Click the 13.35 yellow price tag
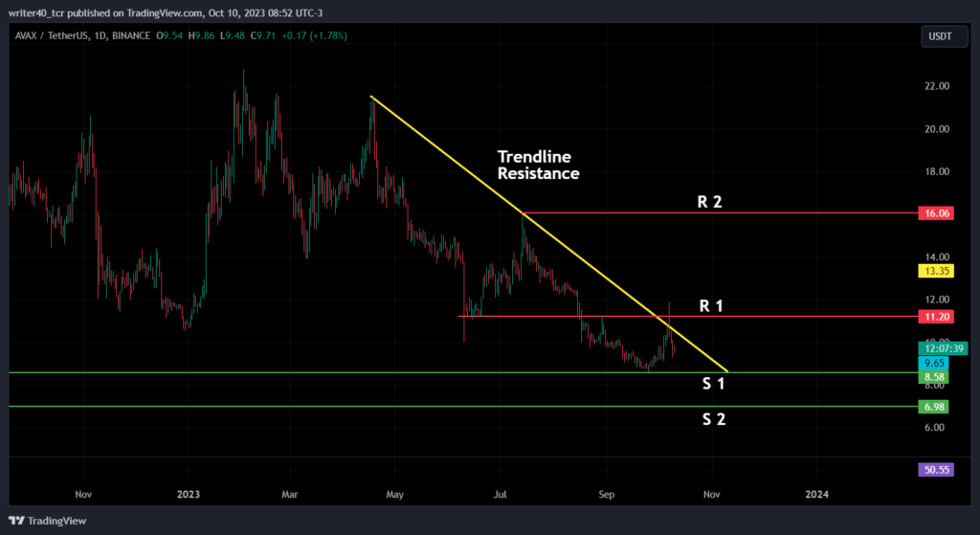This screenshot has width=980, height=535. pyautogui.click(x=936, y=271)
